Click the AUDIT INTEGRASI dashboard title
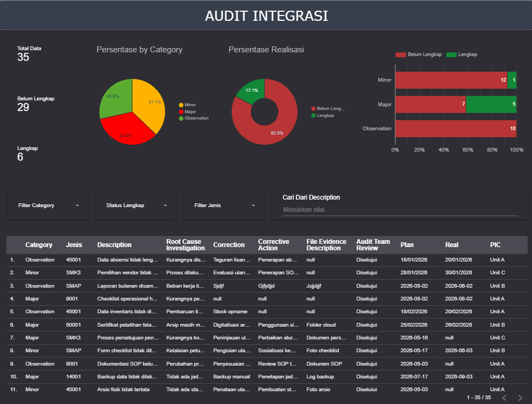The height and width of the screenshot is (404, 532). click(266, 16)
